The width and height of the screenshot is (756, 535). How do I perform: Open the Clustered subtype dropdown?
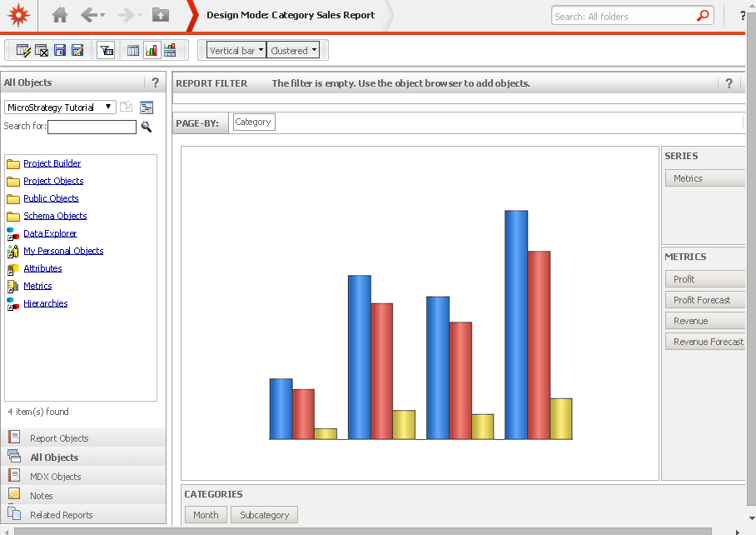pyautogui.click(x=293, y=50)
